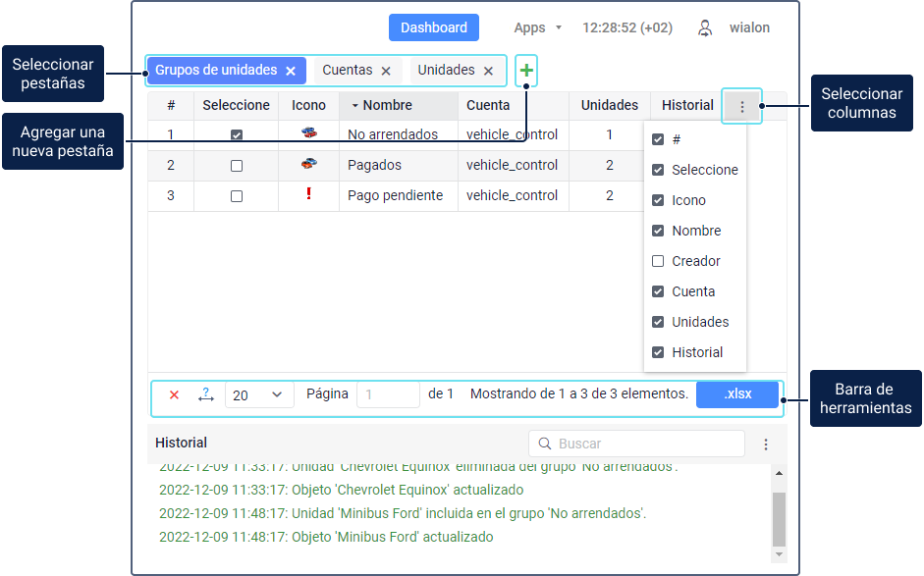Click log entry Objeto 'Chevrolet Equinox' actualizado
The height and width of the screenshot is (576, 924).
click(x=341, y=490)
